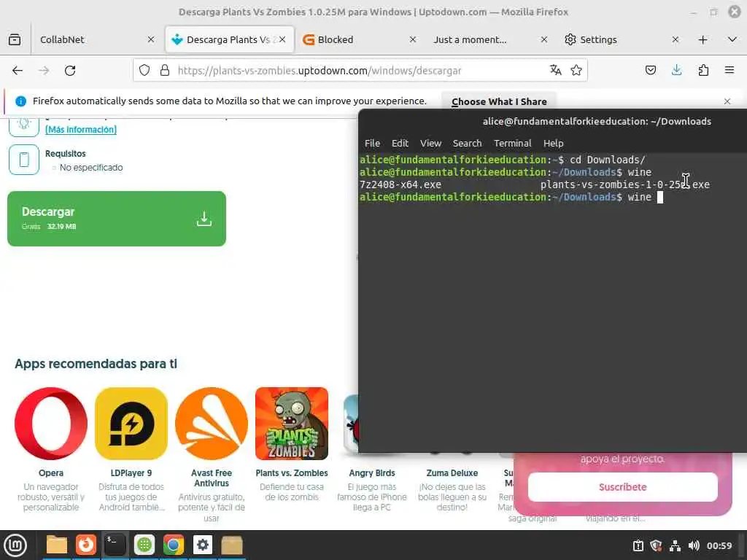Close the Blocked tab
The height and width of the screenshot is (560, 747).
413,39
